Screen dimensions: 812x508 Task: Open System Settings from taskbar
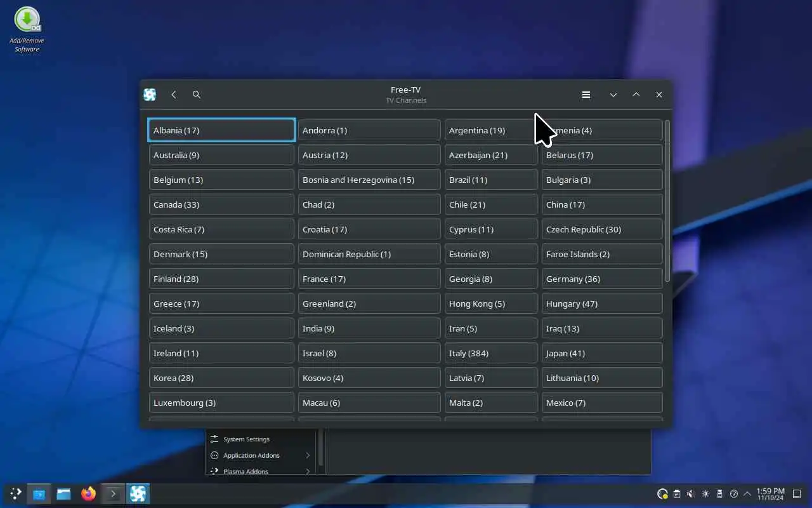[x=39, y=493]
